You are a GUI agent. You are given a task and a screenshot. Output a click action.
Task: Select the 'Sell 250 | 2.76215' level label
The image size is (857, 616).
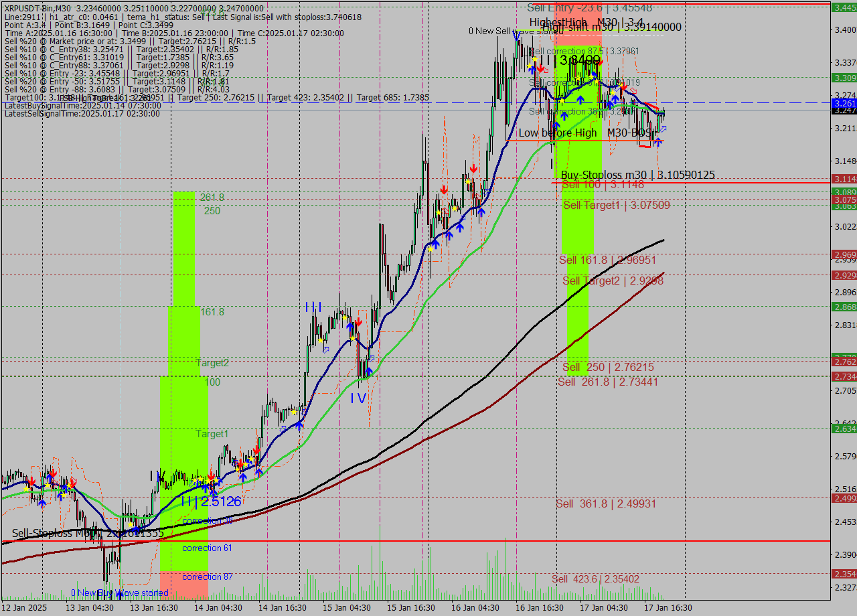click(x=609, y=367)
